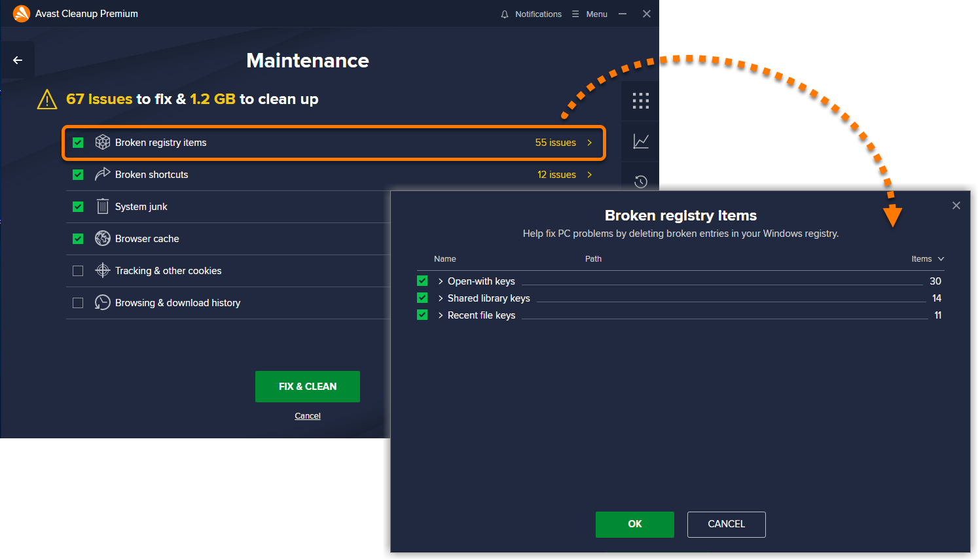Screen dimensions: 978x560
Task: Click the Avast Cleanup Premium logo
Action: [x=22, y=14]
